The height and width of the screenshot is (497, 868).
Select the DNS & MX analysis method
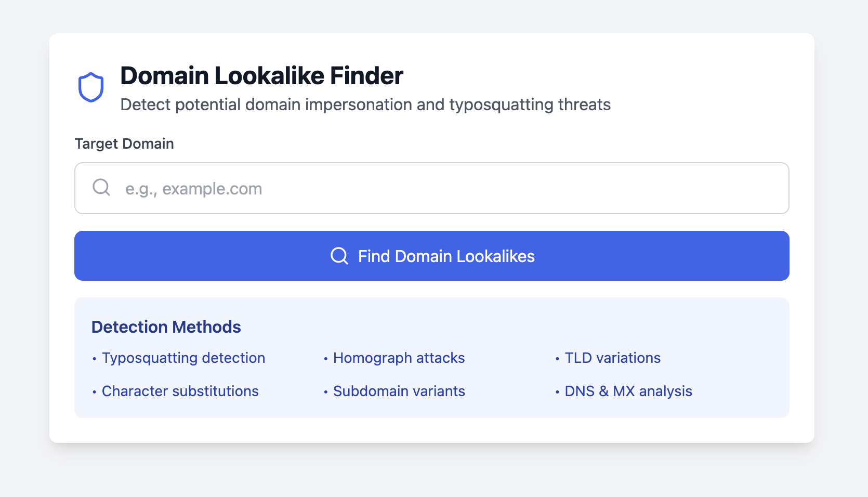[x=628, y=391]
